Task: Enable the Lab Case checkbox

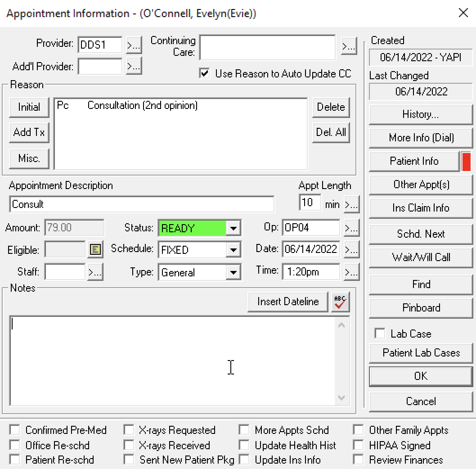Action: (380, 333)
